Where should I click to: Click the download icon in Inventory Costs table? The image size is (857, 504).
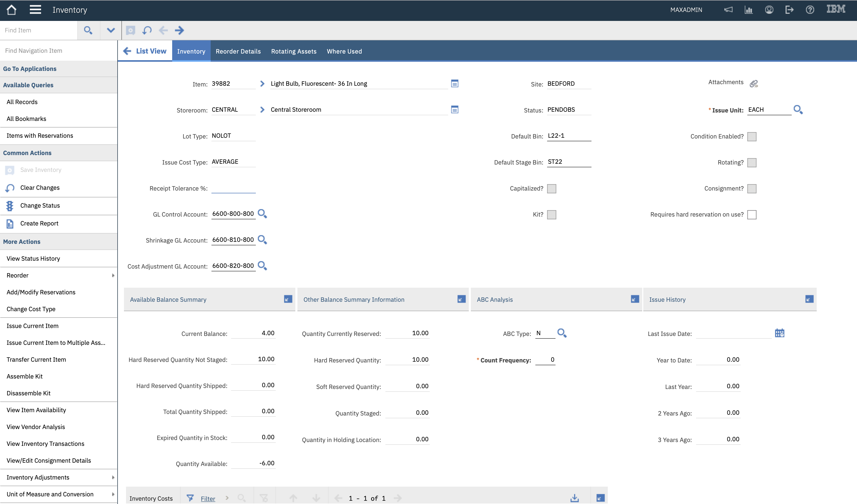(574, 498)
